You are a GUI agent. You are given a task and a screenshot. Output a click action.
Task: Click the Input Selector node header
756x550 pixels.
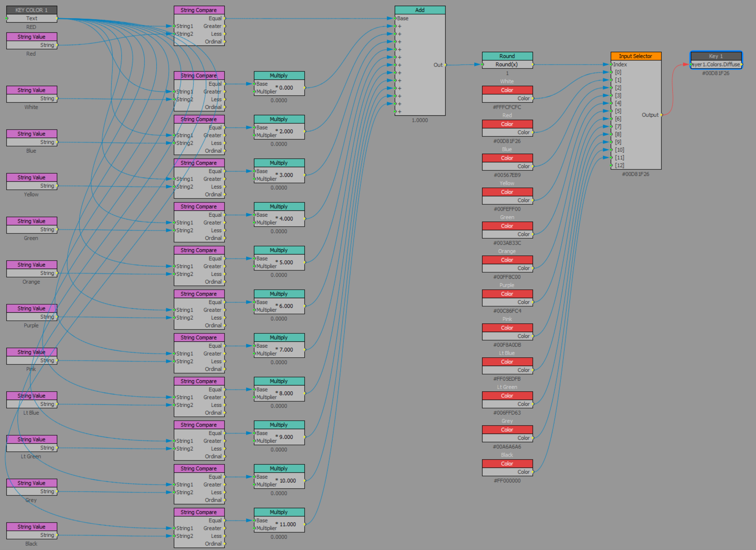[x=635, y=56]
